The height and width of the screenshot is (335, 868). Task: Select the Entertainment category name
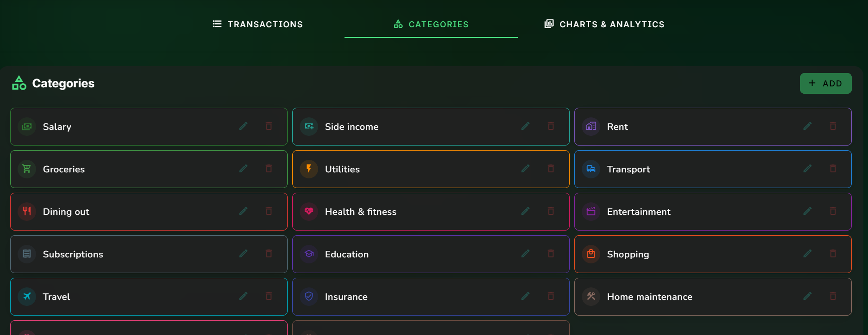(x=639, y=212)
